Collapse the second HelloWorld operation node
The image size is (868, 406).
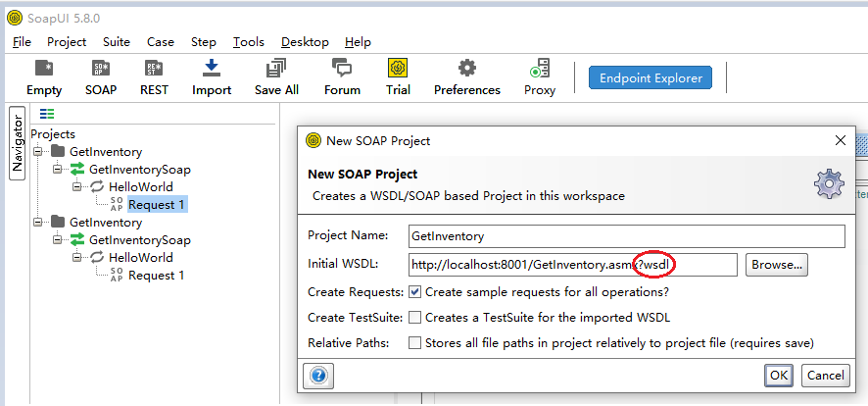click(77, 258)
